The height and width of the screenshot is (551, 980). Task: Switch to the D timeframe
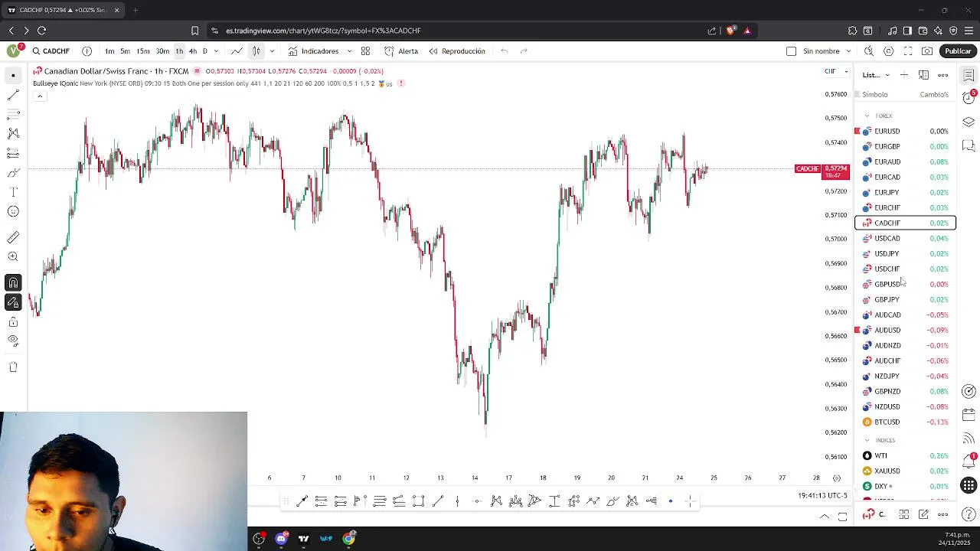click(204, 51)
